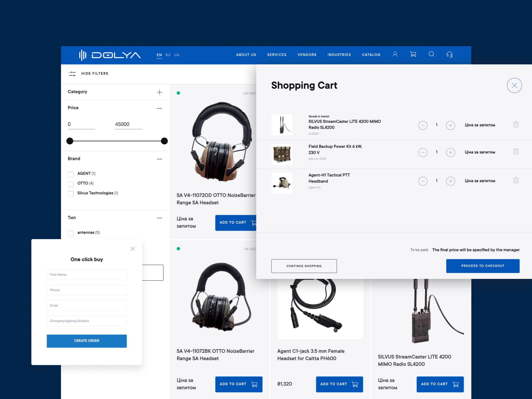This screenshot has height=399, width=532.
Task: Delete SILVUS StreamCaster from the cart
Action: click(x=516, y=124)
